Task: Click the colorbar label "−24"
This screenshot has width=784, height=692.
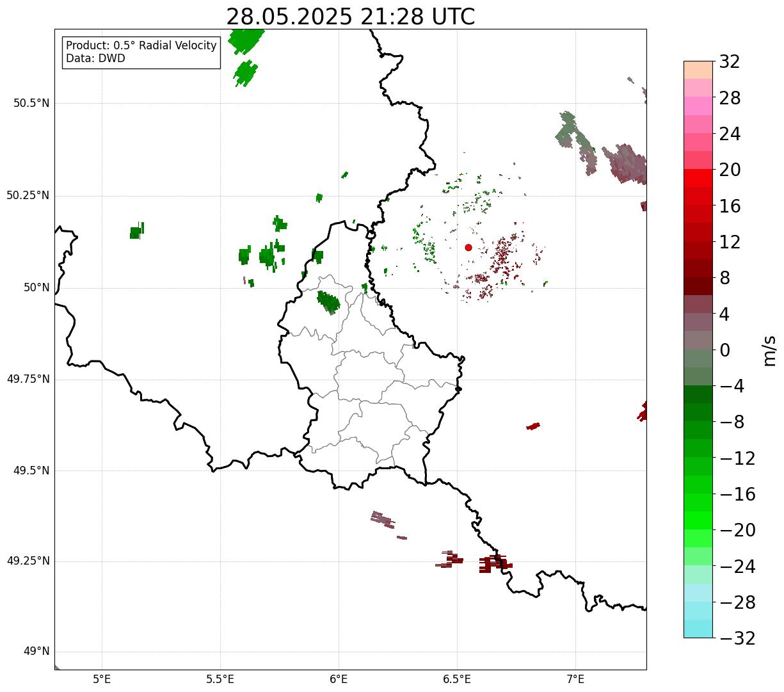Action: pyautogui.click(x=737, y=567)
